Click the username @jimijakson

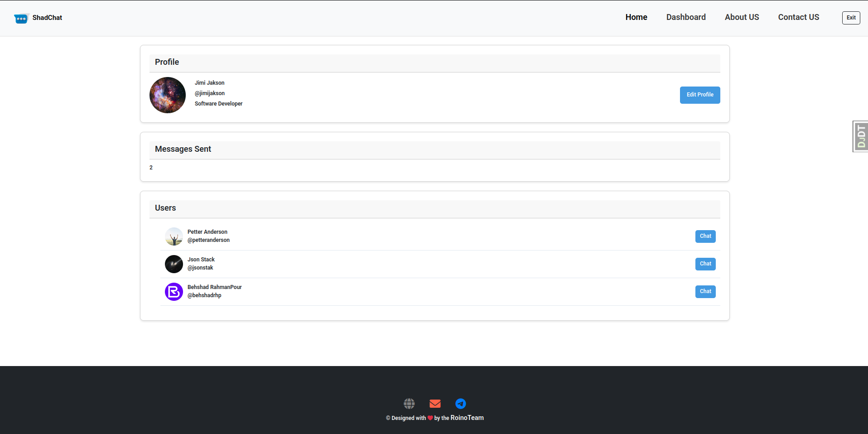(x=210, y=93)
